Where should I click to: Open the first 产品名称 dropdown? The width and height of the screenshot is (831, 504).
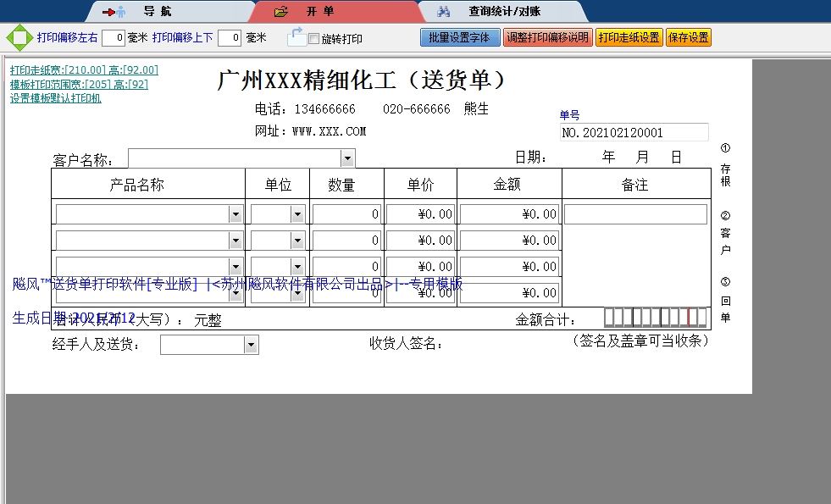pyautogui.click(x=235, y=213)
